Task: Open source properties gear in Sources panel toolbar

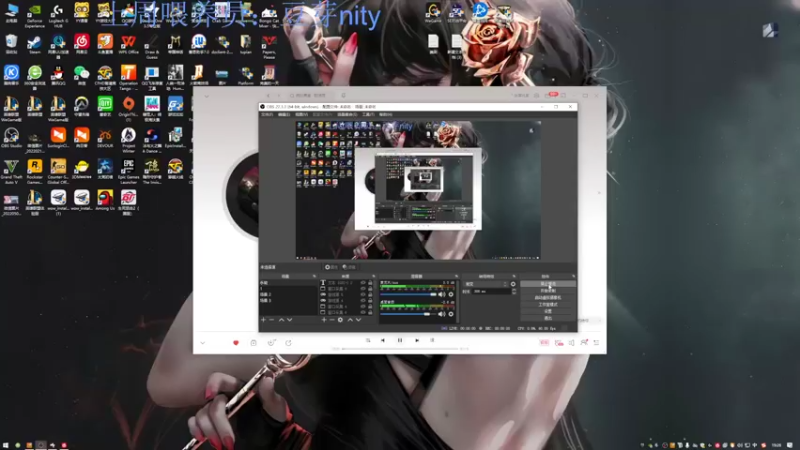Action: [340, 320]
